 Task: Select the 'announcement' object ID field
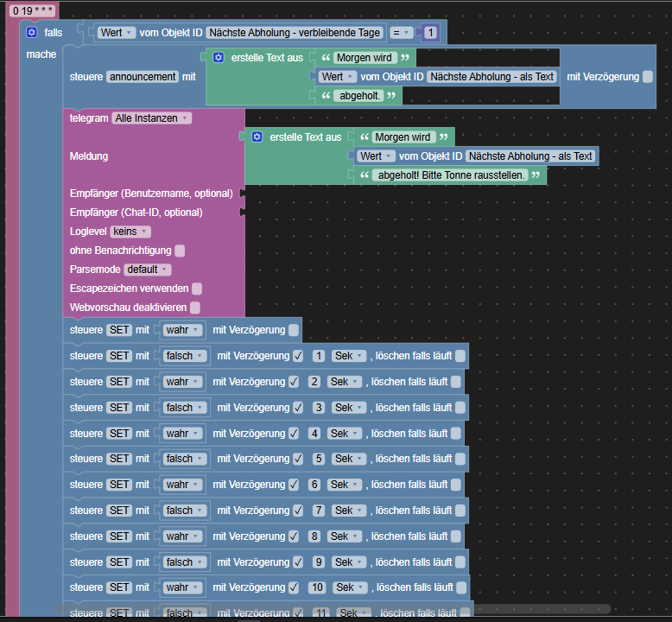point(143,77)
